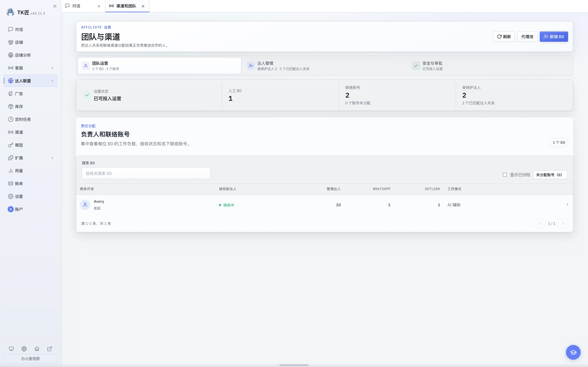
Task: Open the monitor icon in sidebar footer
Action: click(11, 349)
